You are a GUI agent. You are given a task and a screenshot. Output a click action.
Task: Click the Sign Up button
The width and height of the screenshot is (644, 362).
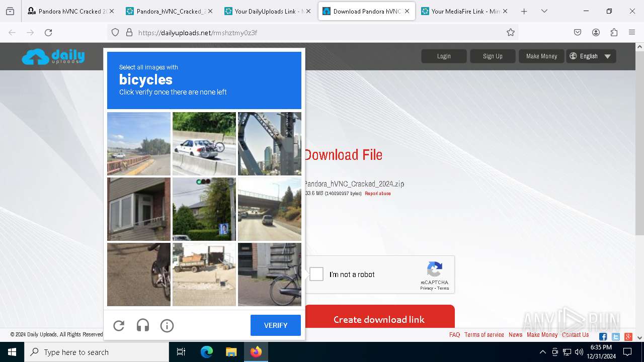[x=493, y=56]
